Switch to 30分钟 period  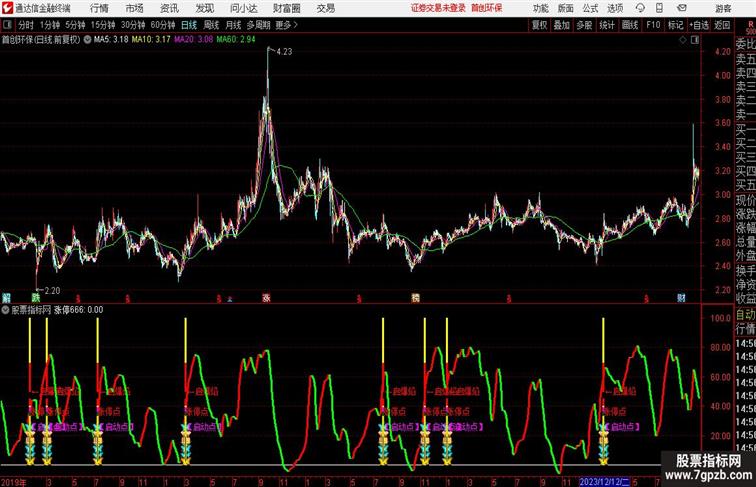133,25
